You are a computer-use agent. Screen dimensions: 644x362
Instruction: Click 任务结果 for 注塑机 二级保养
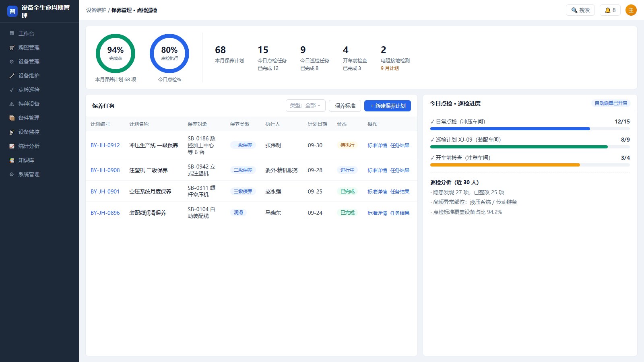tap(400, 171)
